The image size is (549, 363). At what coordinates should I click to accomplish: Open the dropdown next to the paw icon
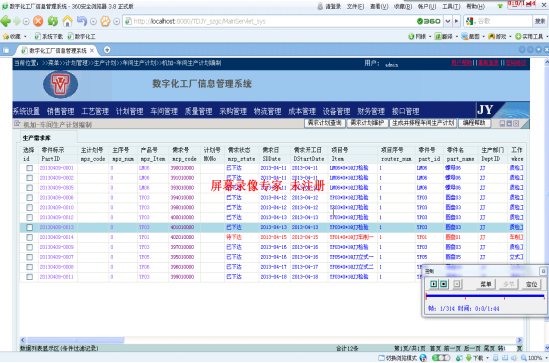(x=117, y=21)
